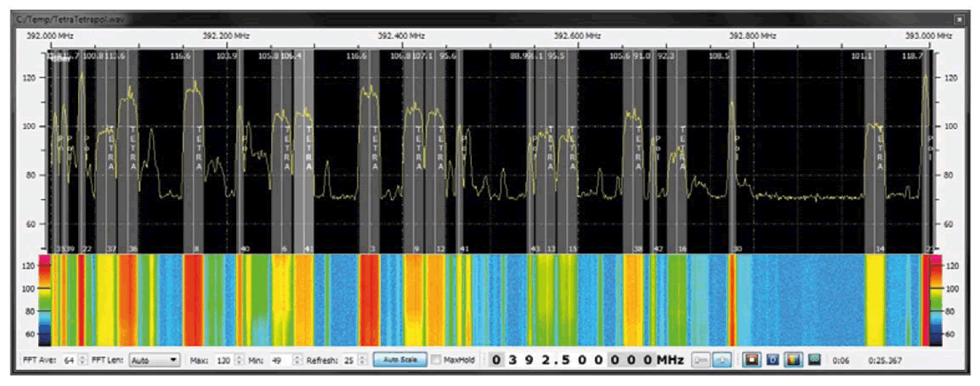Select the TETRA channel marked 12
This screenshot has width=980, height=386.
coord(436,151)
